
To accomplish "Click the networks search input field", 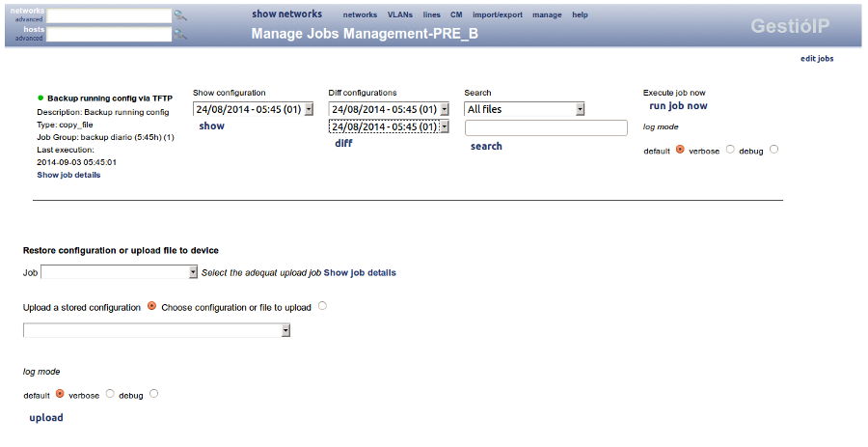I will pos(109,15).
